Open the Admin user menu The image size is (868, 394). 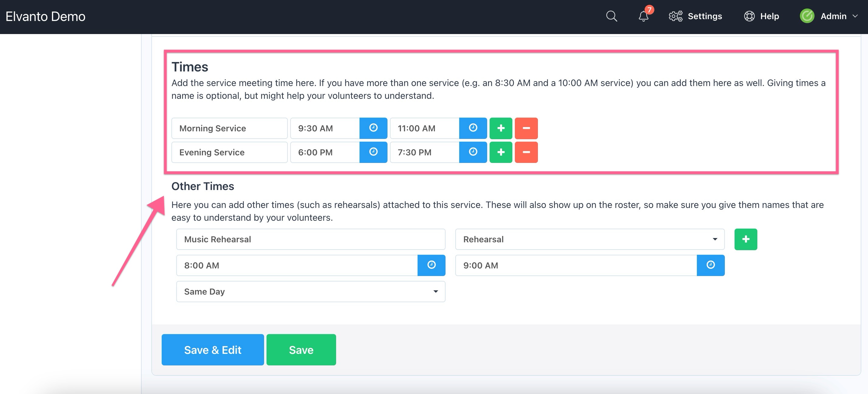829,16
